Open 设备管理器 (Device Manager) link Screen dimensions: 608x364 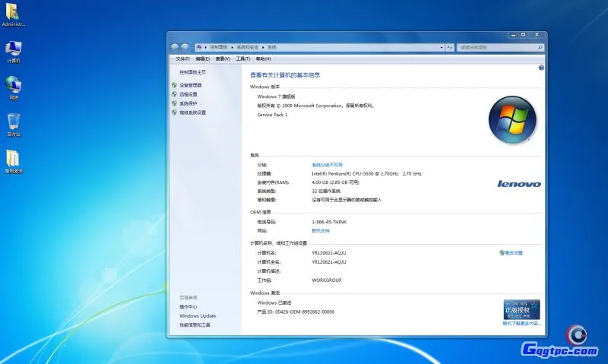(x=191, y=85)
